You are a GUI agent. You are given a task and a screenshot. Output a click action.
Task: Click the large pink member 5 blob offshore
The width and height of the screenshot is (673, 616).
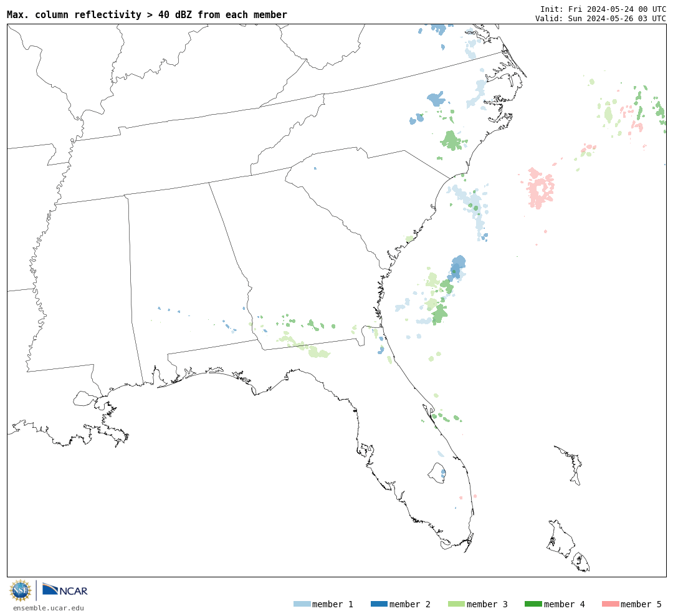pos(540,188)
